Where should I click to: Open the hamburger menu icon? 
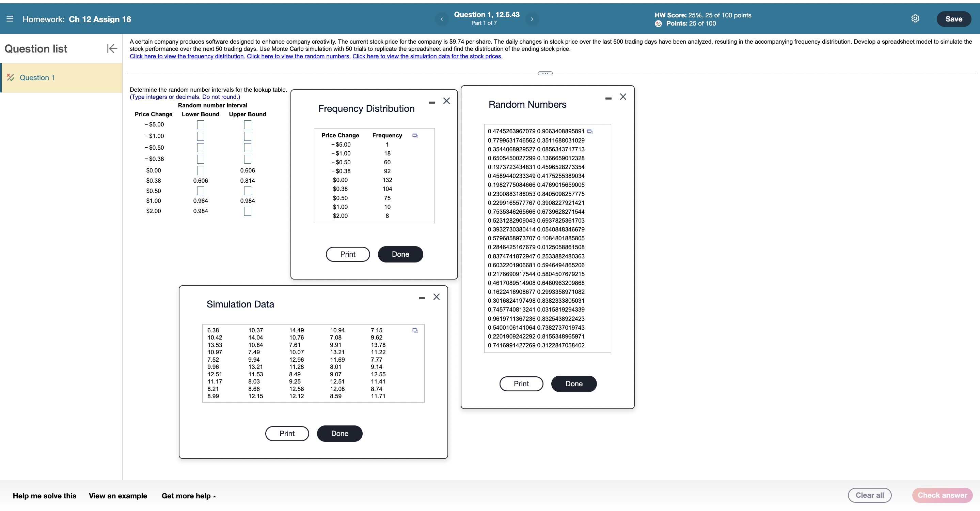click(x=10, y=19)
